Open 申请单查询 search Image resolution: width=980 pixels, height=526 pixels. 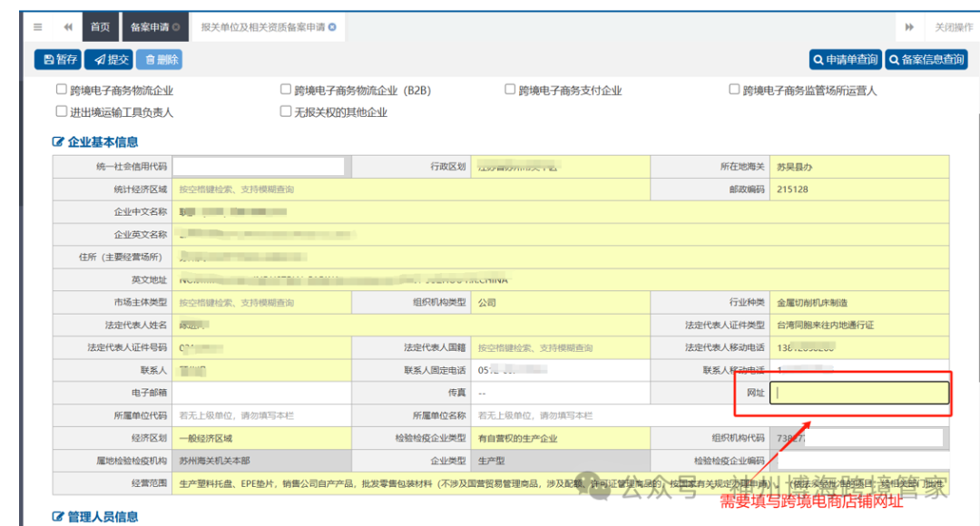(x=845, y=59)
